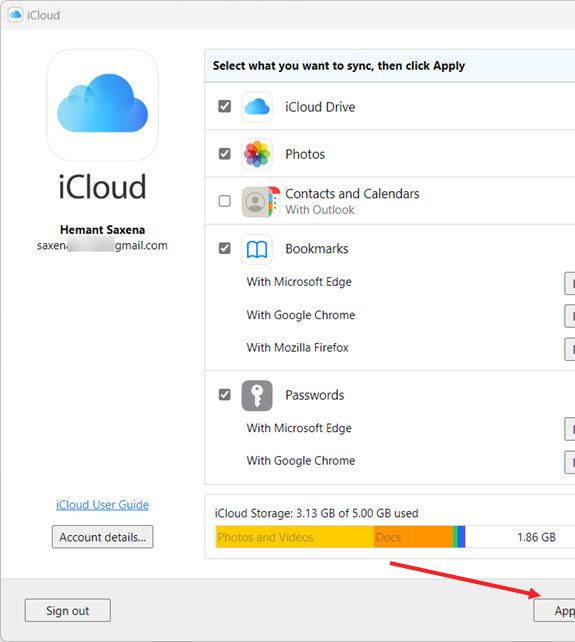The image size is (575, 642).
Task: Click the Docs storage segment
Action: (413, 537)
